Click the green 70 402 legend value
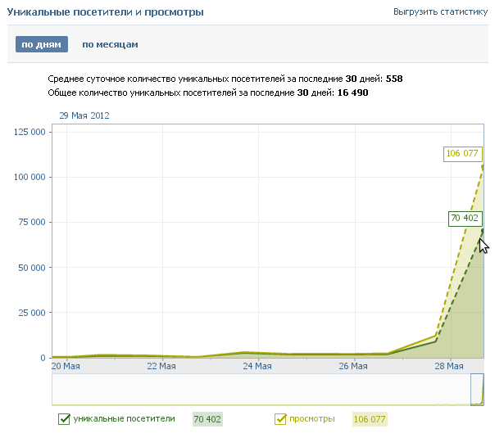Image resolution: width=504 pixels, height=447 pixels. coord(207,419)
